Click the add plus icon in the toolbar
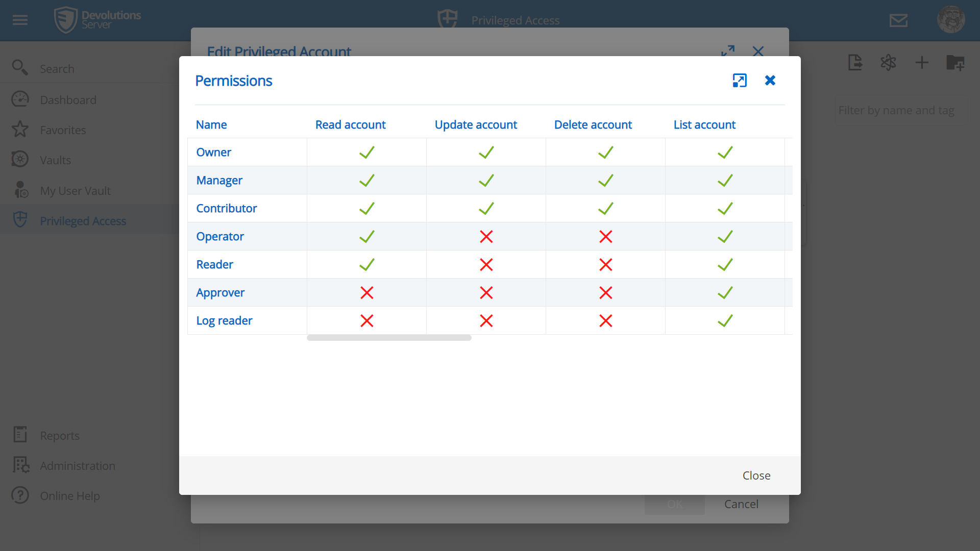 922,63
